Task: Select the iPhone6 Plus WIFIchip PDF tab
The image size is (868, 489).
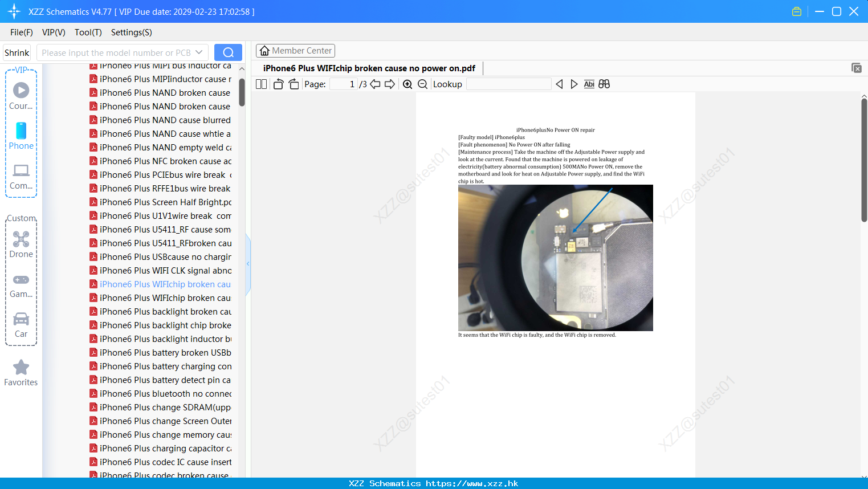Action: pyautogui.click(x=369, y=68)
